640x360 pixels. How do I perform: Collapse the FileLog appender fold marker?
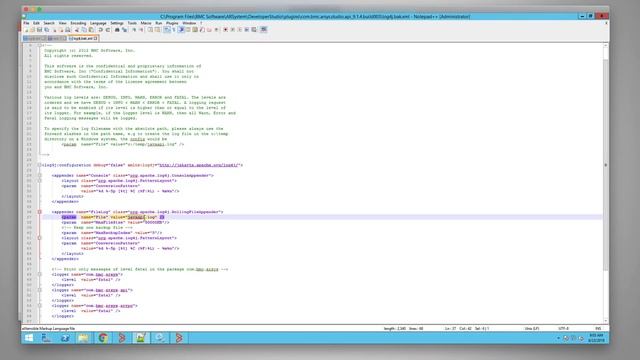pos(40,212)
